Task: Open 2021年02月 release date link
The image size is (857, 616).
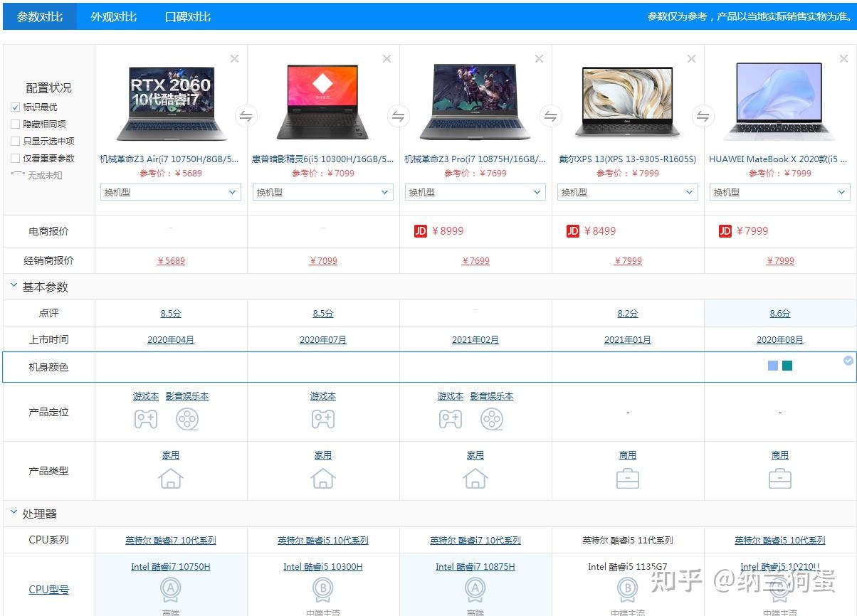Action: [x=475, y=340]
